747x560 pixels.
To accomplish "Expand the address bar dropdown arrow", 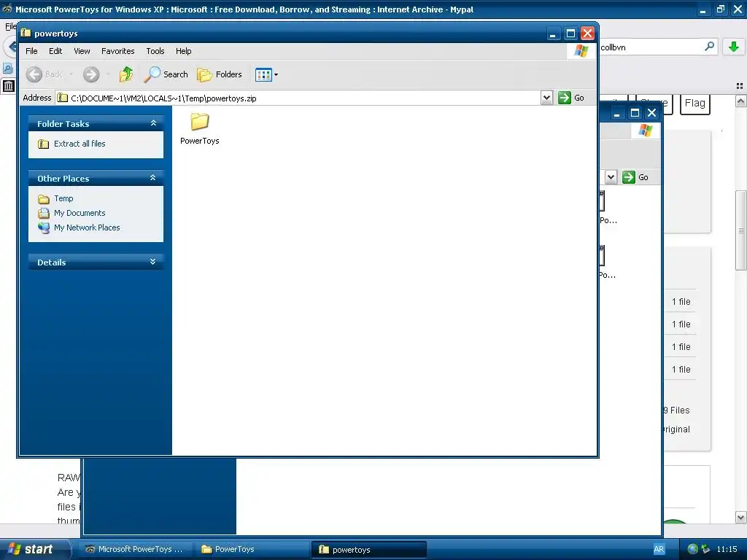I will click(547, 98).
